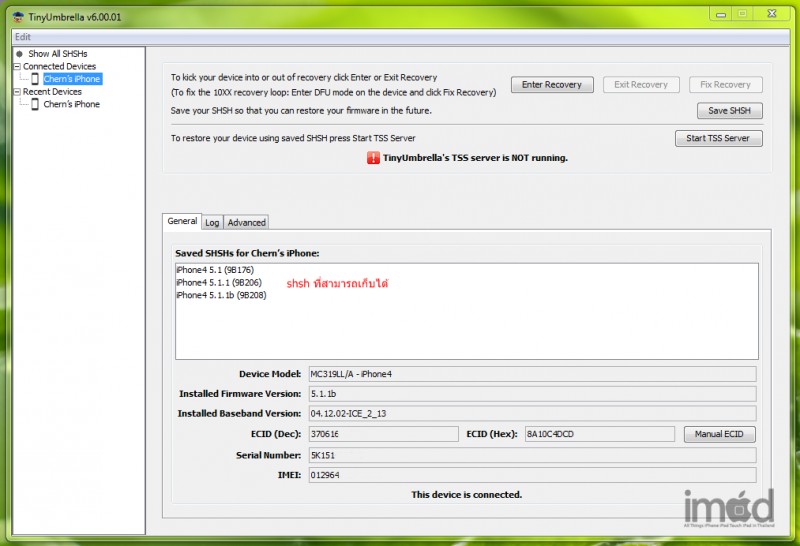Collapse the Recent Devices tree node

(17, 92)
